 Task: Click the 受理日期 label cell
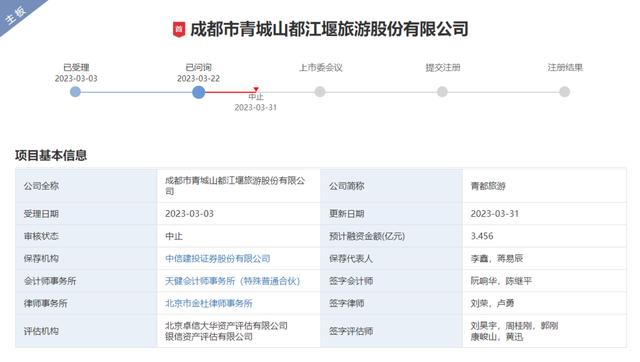[86, 213]
